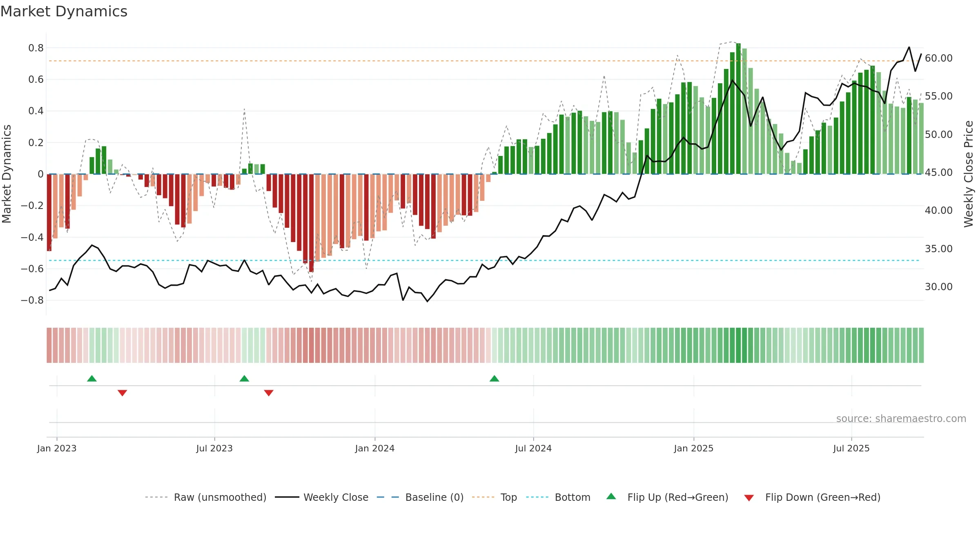Click the Market Dynamics chart title
Viewport: 980px width, 551px height.
[x=64, y=11]
